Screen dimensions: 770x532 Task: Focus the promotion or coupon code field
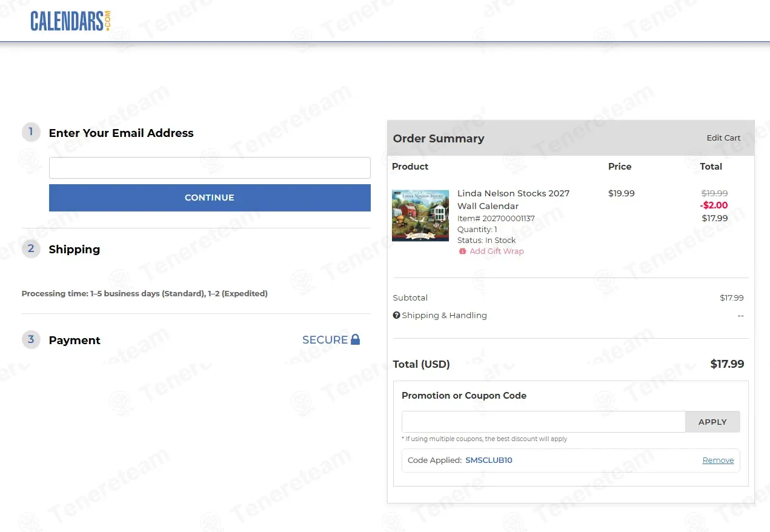543,422
